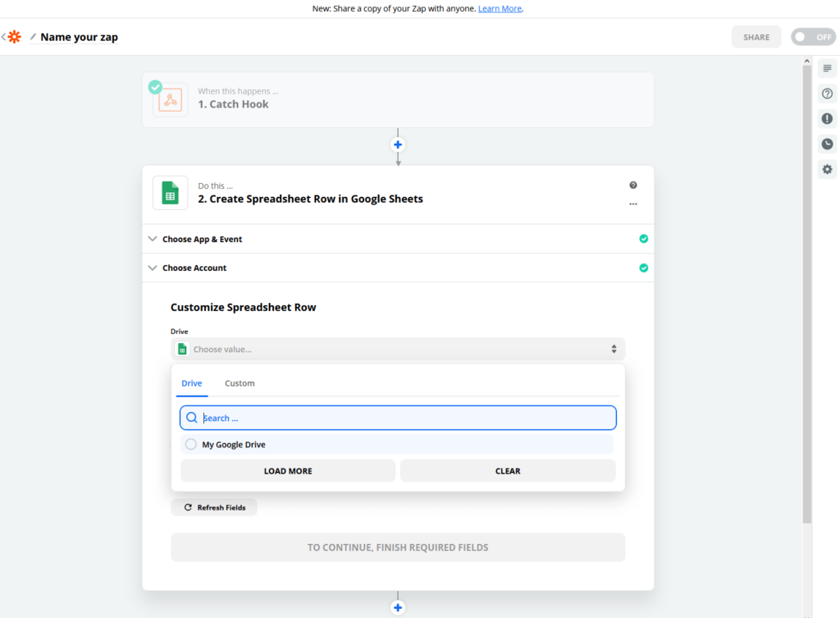The image size is (840, 618).
Task: Click the Google Sheets step icon
Action: (171, 193)
